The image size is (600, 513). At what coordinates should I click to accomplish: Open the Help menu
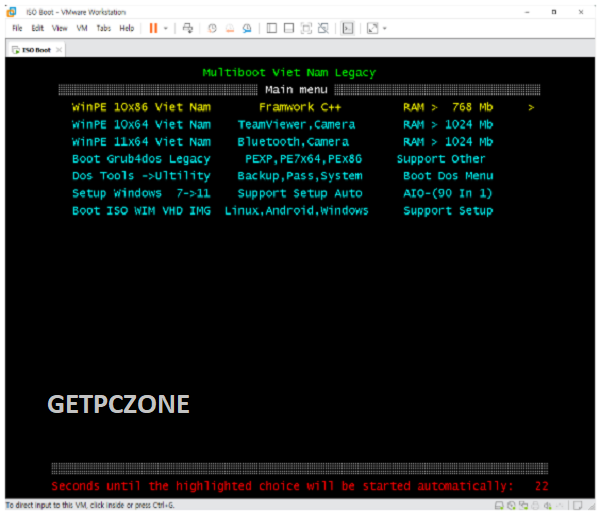pos(127,29)
